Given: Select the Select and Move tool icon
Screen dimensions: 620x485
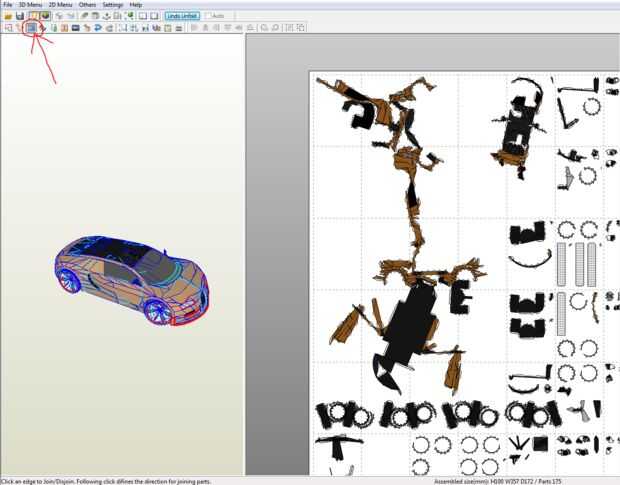Looking at the screenshot, I should (x=9, y=28).
